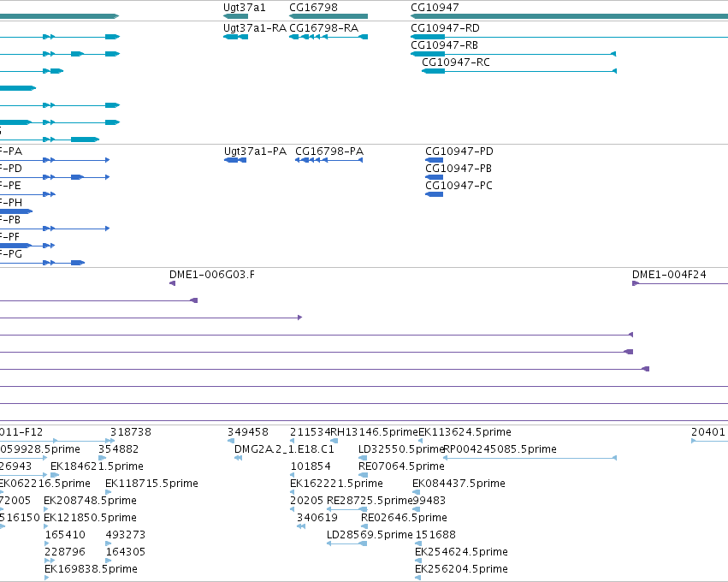Click the LD28569.5prime label
Image resolution: width=728 pixels, height=582 pixels.
370,535
